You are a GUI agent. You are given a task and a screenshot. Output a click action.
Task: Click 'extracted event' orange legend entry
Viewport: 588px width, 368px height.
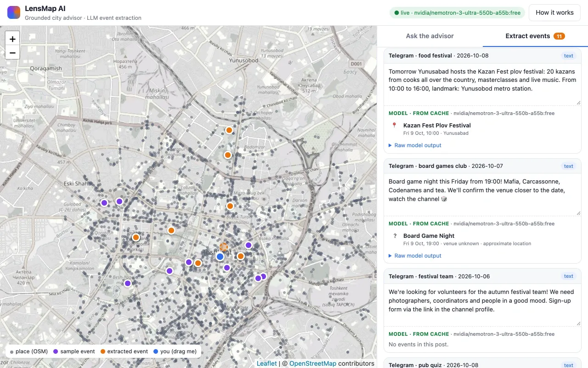[124, 351]
